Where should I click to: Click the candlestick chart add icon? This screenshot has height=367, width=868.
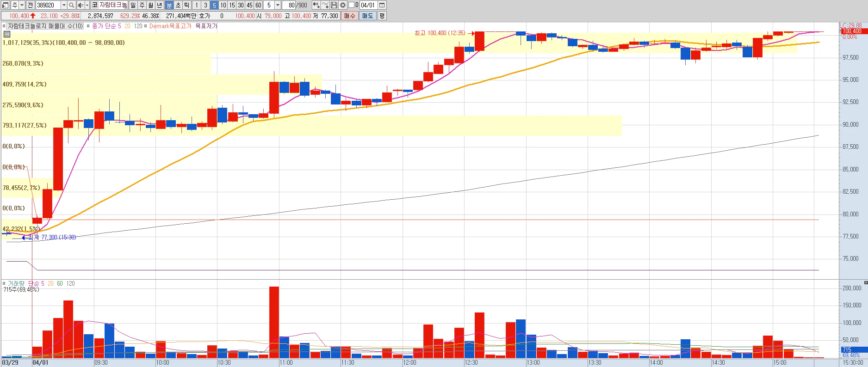(316, 5)
